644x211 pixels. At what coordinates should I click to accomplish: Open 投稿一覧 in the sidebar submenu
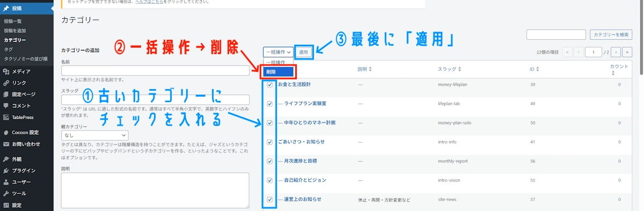[x=13, y=21]
